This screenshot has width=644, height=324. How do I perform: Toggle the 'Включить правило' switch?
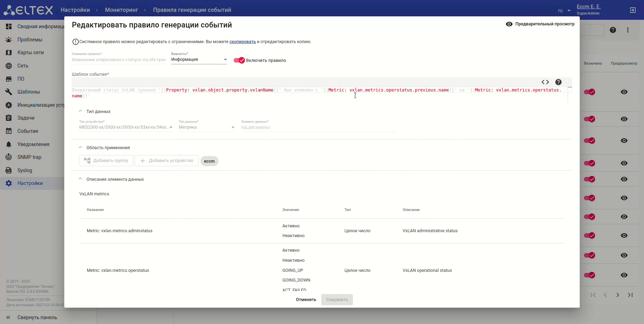tap(239, 60)
